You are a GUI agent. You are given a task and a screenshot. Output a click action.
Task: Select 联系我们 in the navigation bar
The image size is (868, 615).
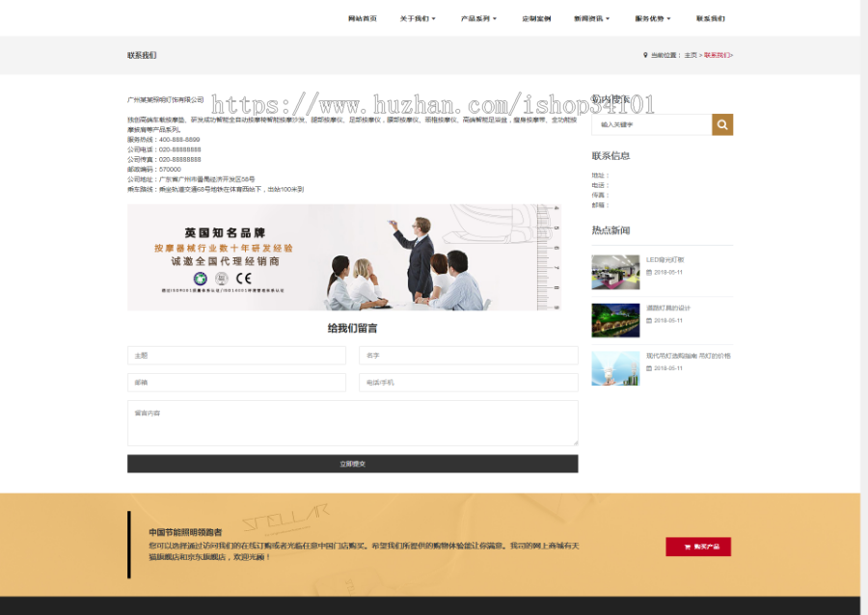pos(712,17)
